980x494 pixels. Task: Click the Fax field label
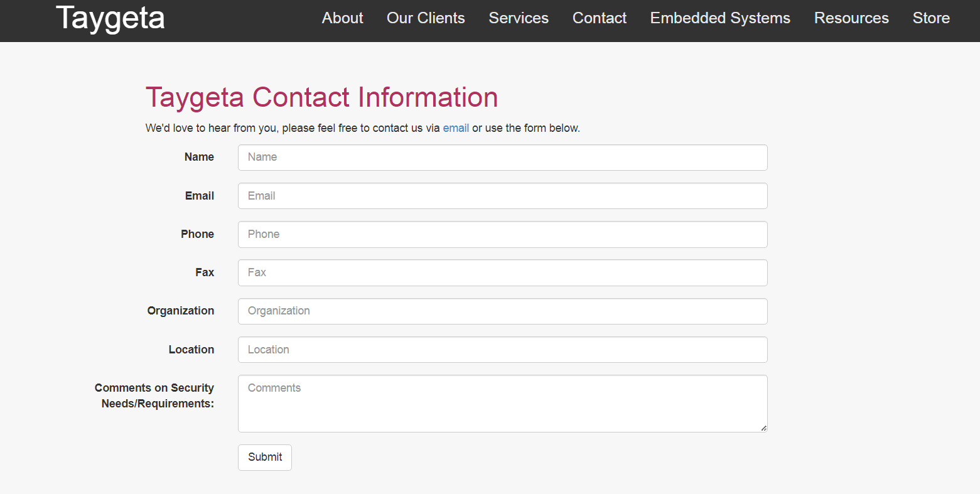point(205,272)
